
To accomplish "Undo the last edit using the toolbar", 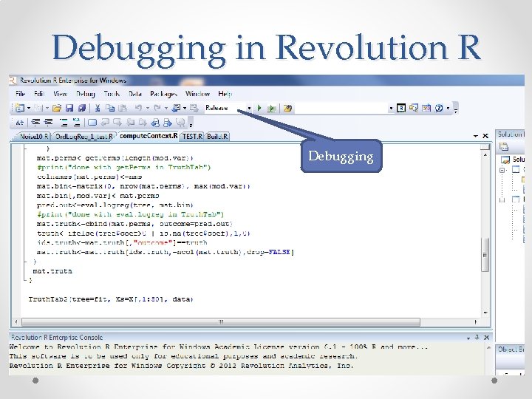I will coord(138,108).
